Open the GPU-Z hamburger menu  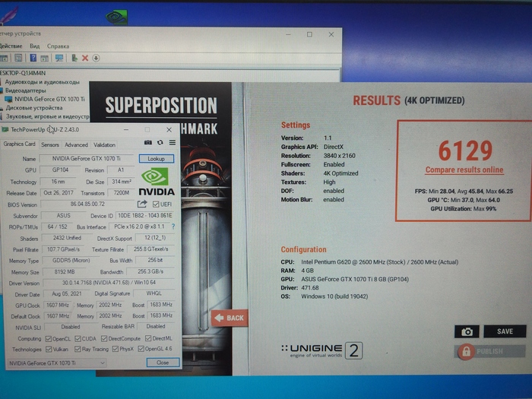173,143
